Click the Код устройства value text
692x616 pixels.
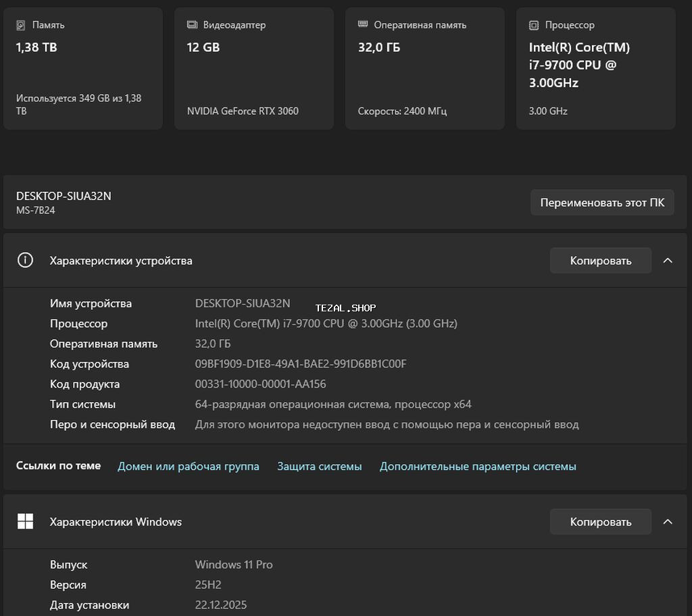point(301,364)
